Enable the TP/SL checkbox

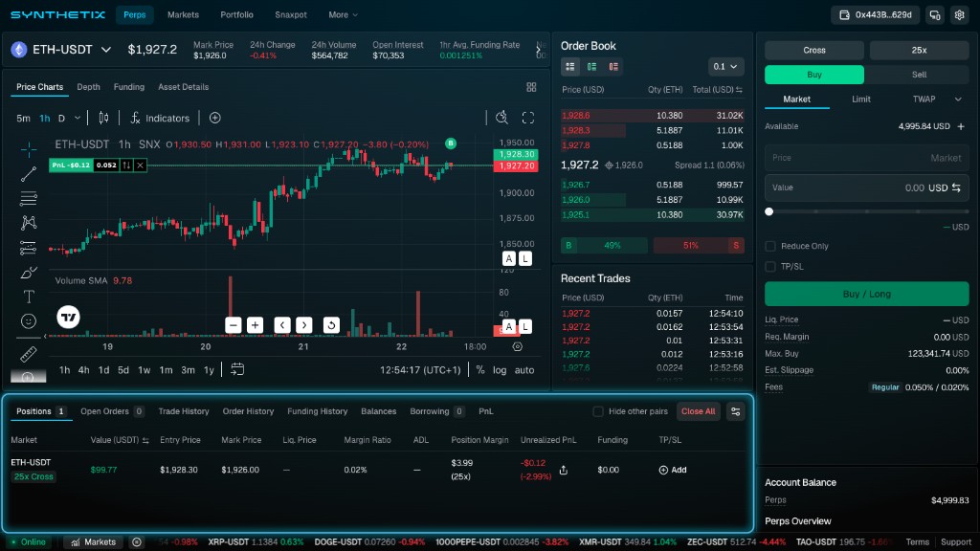coord(770,267)
